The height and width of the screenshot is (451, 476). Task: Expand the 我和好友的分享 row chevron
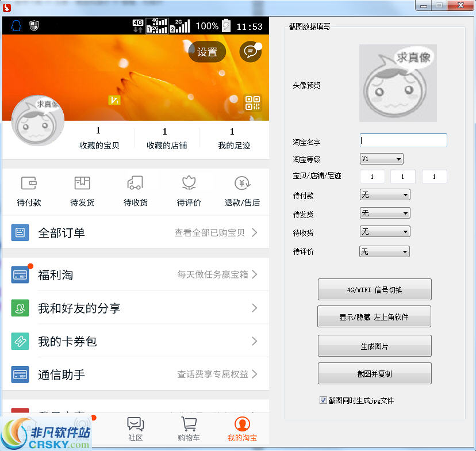click(x=255, y=308)
